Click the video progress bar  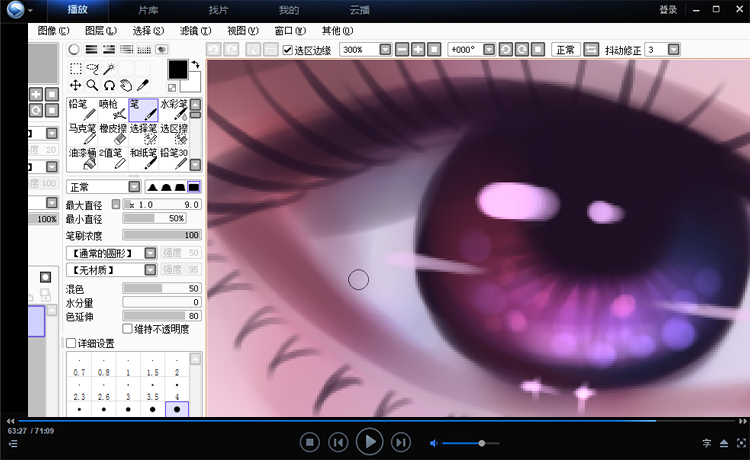[x=376, y=421]
